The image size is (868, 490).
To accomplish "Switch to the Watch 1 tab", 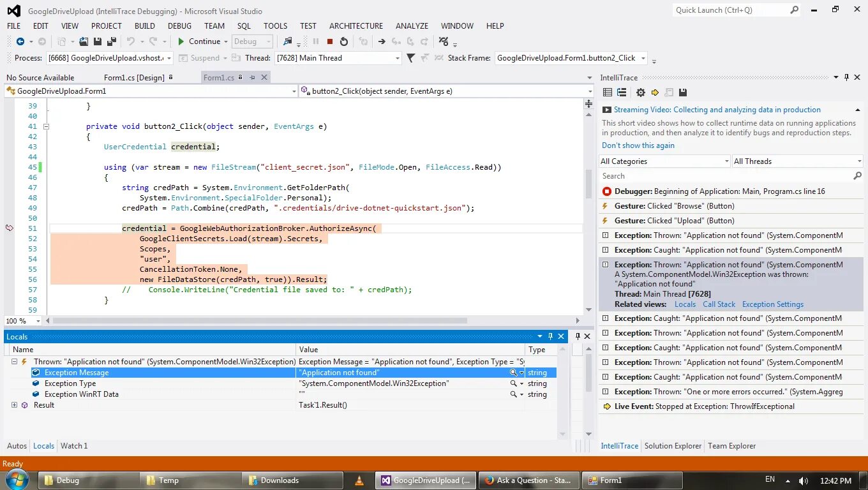I will pyautogui.click(x=74, y=446).
